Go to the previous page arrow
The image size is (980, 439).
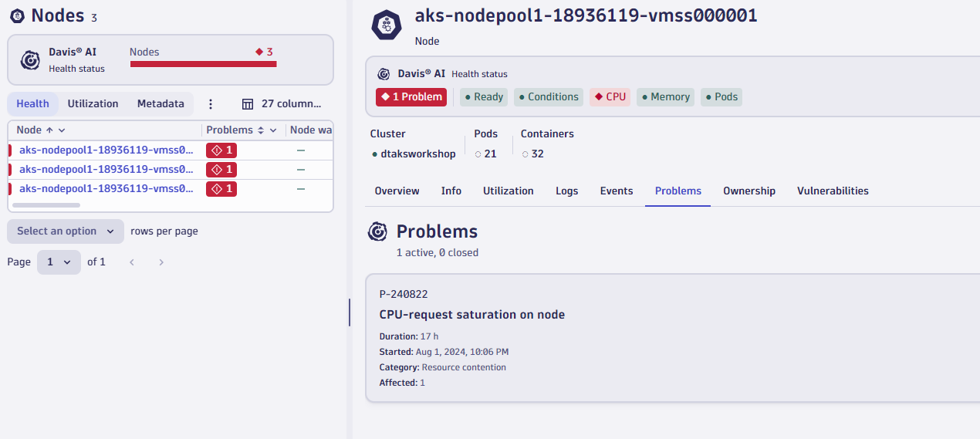pyautogui.click(x=132, y=262)
